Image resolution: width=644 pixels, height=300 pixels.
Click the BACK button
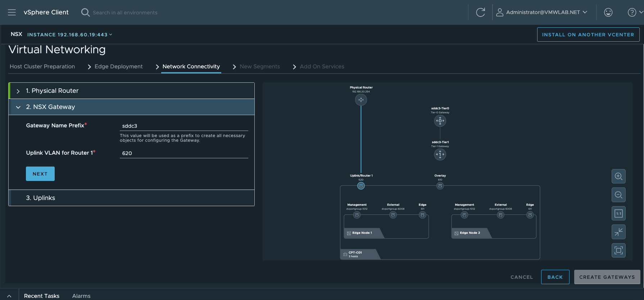tap(555, 277)
